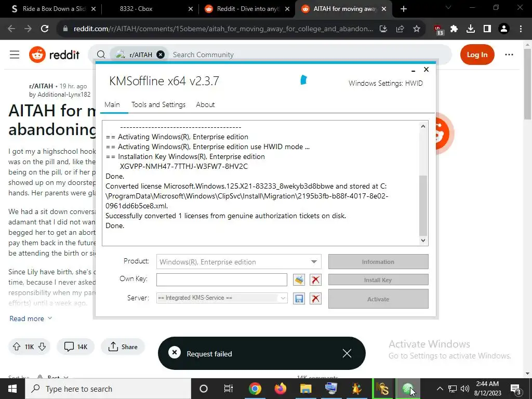
Task: Open File Explorer from the taskbar
Action: 305,389
